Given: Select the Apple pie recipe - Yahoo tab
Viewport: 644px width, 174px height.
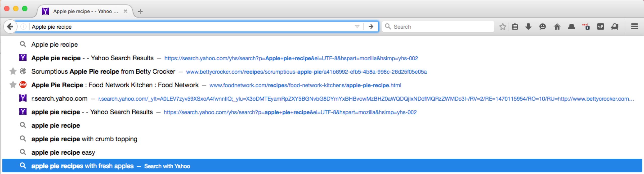Looking at the screenshot, I should (86, 11).
